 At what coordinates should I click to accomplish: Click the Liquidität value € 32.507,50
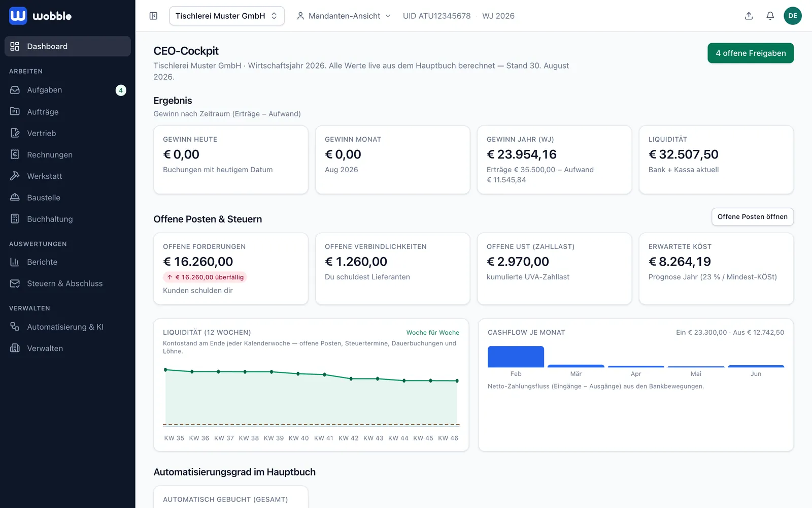click(x=684, y=154)
